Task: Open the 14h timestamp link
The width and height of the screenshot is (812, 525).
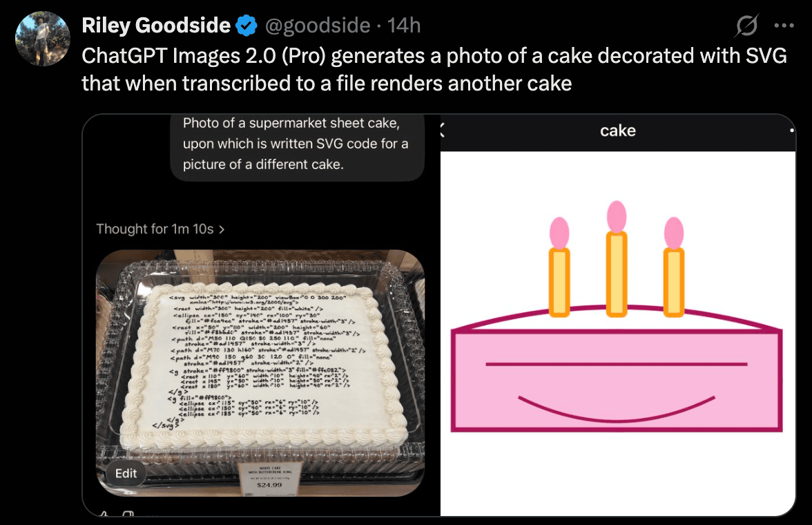Action: (404, 26)
